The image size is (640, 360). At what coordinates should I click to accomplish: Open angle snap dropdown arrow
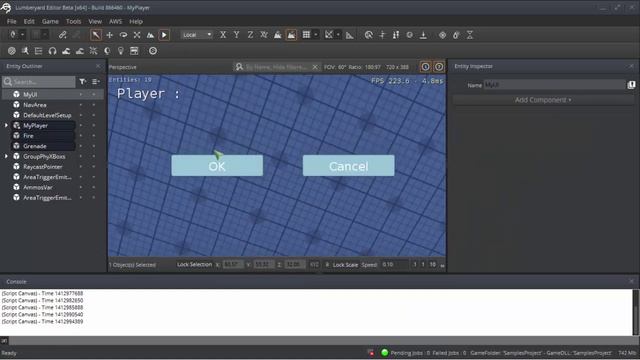pyautogui.click(x=338, y=35)
